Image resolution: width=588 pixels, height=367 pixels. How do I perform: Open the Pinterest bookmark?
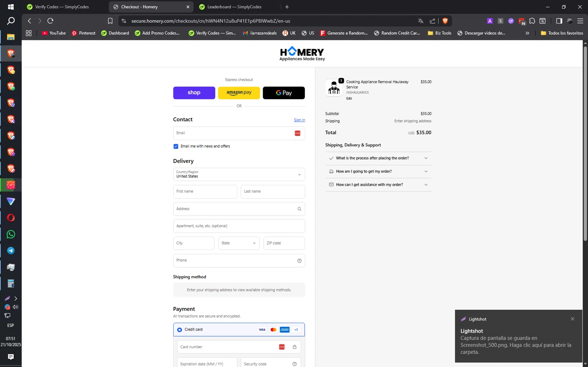coord(83,33)
